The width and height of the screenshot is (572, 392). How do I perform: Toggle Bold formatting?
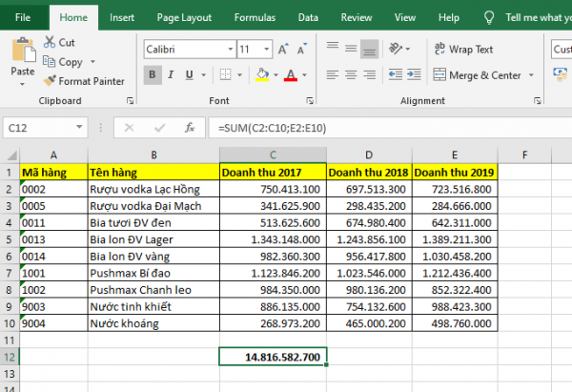[153, 75]
